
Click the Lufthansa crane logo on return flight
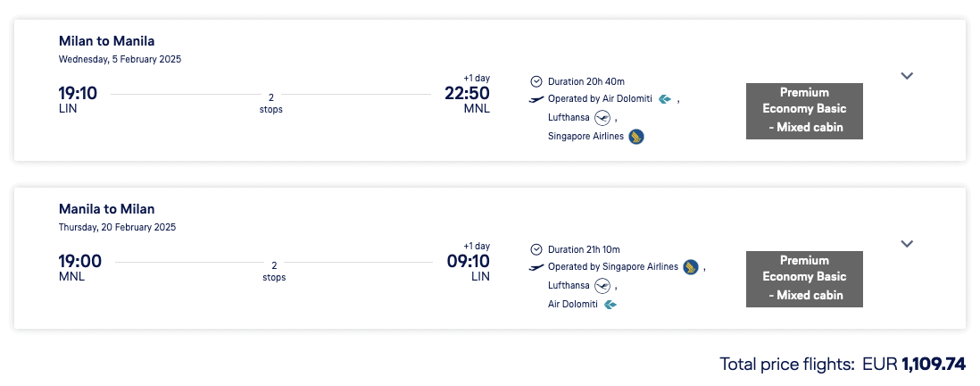coord(602,285)
